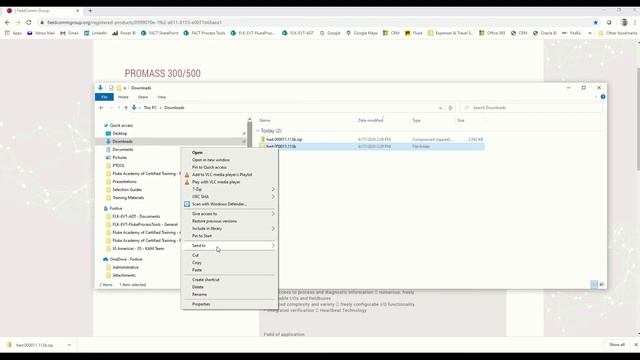This screenshot has height=360, width=640.
Task: Sort by the Name column header
Action: coord(265,121)
